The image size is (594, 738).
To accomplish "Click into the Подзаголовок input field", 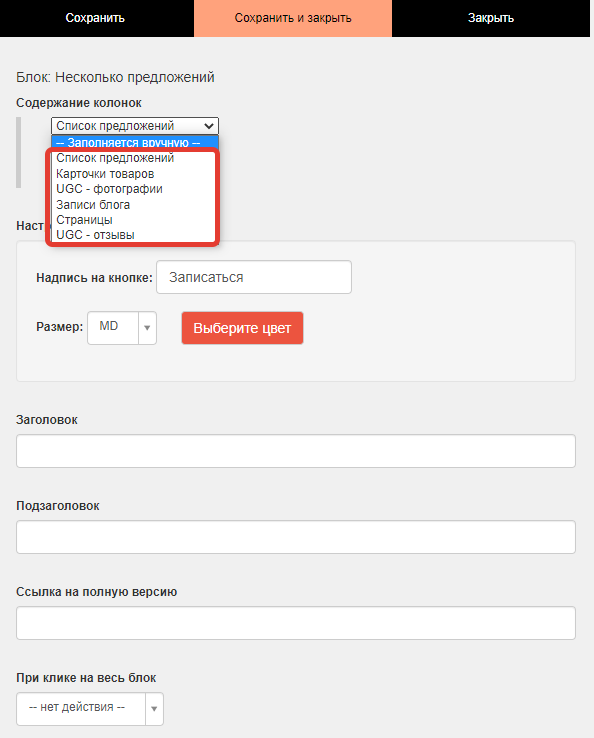I will (296, 537).
